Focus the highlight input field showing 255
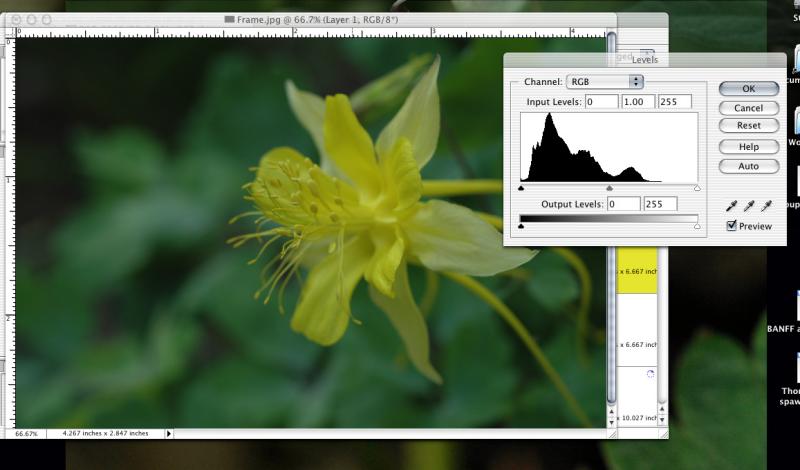This screenshot has height=470, width=800. point(675,102)
